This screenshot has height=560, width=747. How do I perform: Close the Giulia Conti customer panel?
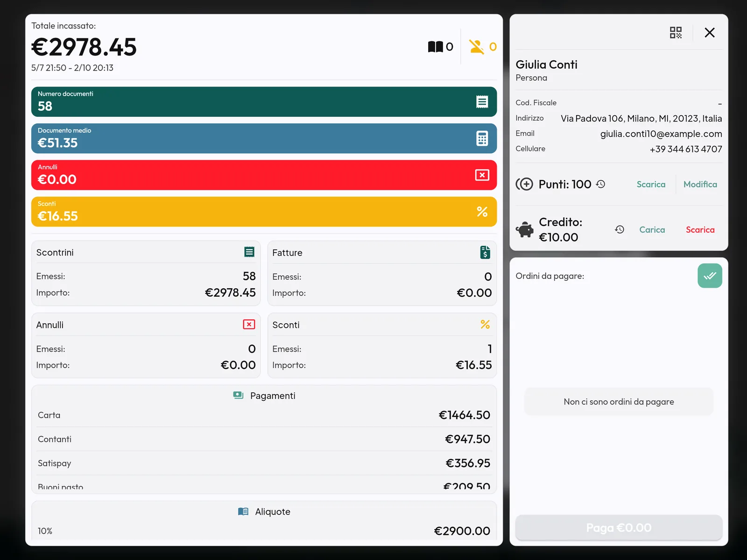710,33
